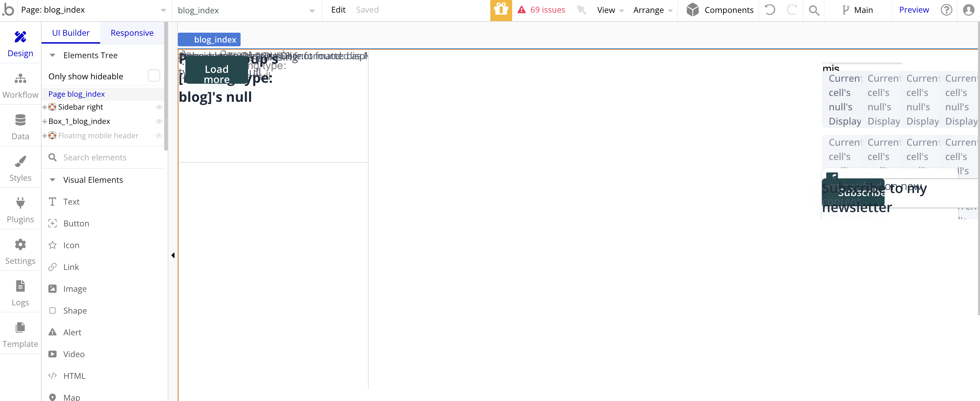Expand Sidebar right tree node
The width and height of the screenshot is (980, 401).
pyautogui.click(x=45, y=107)
